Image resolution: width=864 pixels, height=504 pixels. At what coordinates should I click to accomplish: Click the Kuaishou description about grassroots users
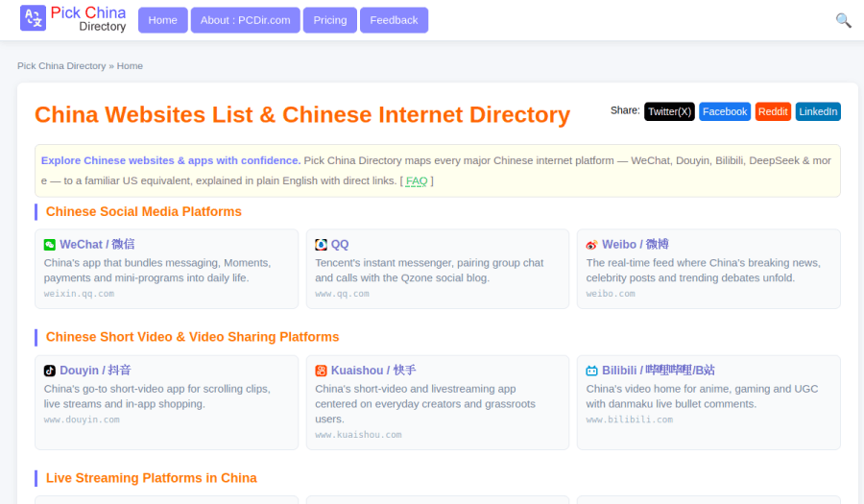(425, 404)
